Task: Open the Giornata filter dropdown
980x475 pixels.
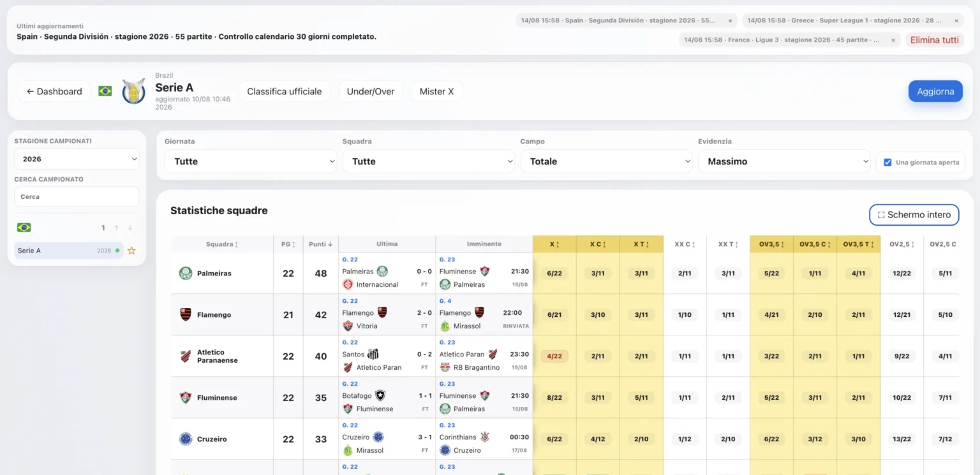Action: (251, 161)
